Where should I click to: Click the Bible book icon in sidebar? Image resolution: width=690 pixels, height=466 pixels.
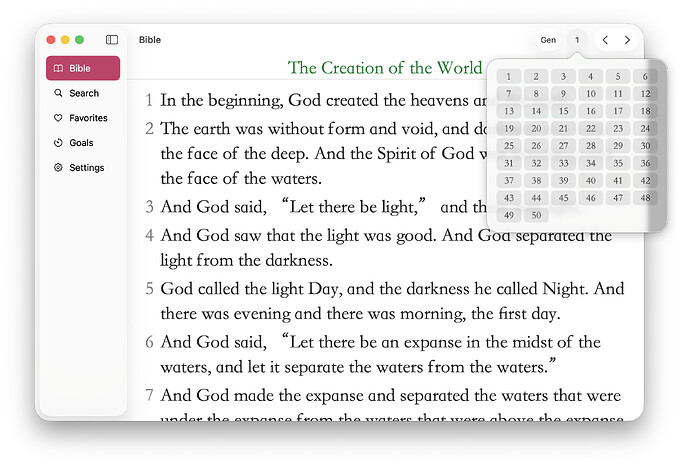point(59,68)
